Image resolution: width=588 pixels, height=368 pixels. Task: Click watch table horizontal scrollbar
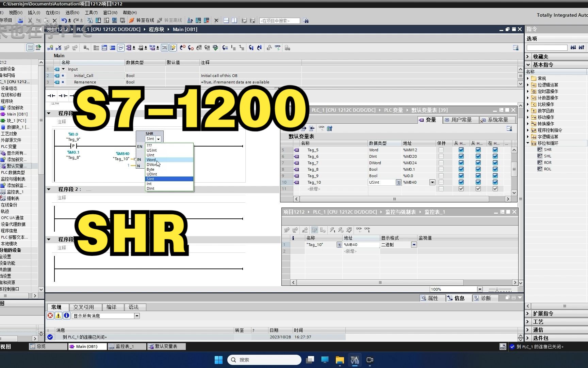point(380,282)
